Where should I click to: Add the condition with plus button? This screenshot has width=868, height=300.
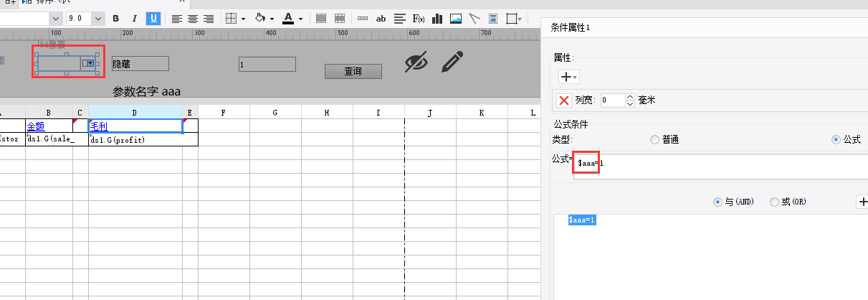[862, 202]
